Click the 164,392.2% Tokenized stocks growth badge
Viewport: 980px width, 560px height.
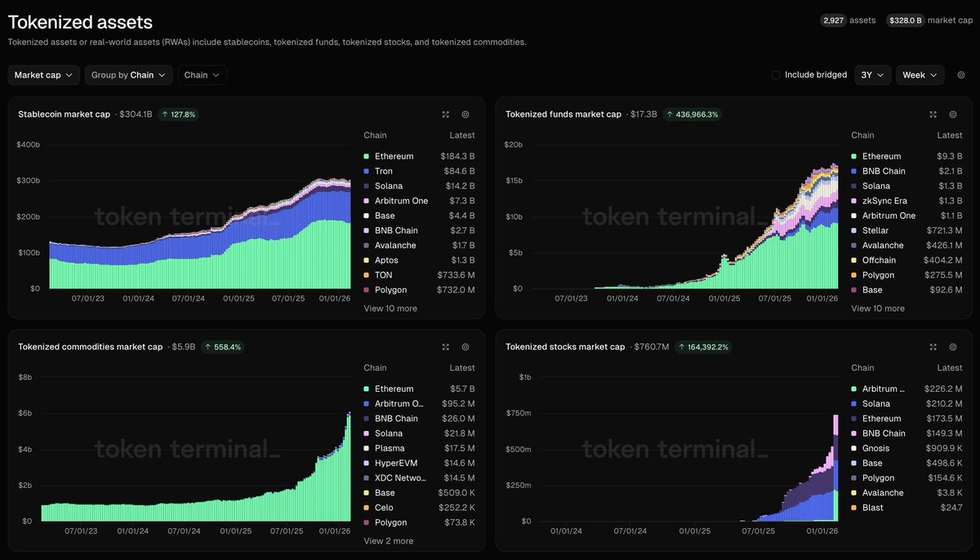pos(702,347)
